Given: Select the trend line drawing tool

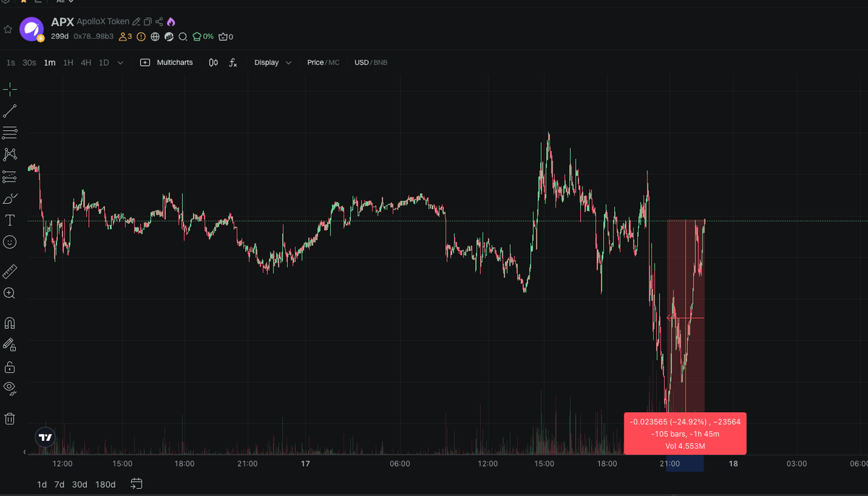Looking at the screenshot, I should tap(10, 111).
